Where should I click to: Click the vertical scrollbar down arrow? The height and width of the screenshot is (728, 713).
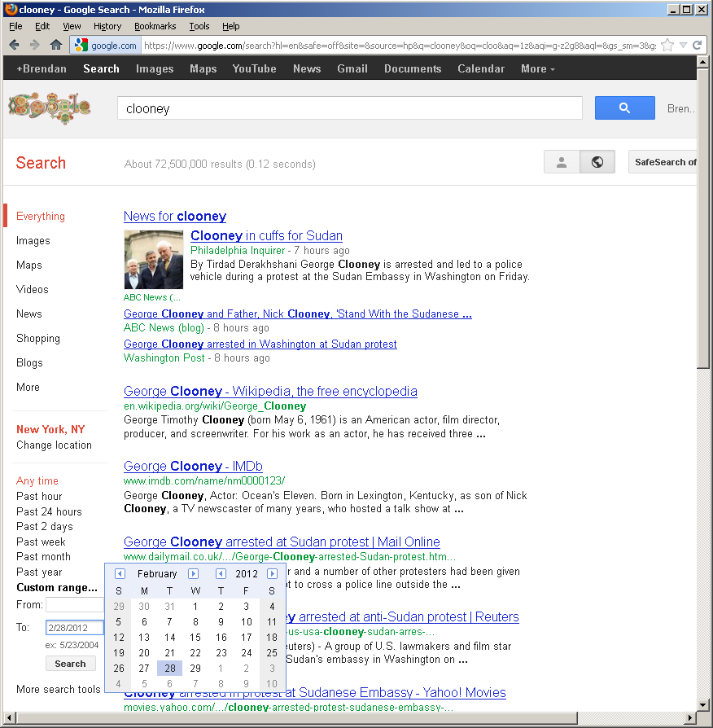pyautogui.click(x=702, y=705)
